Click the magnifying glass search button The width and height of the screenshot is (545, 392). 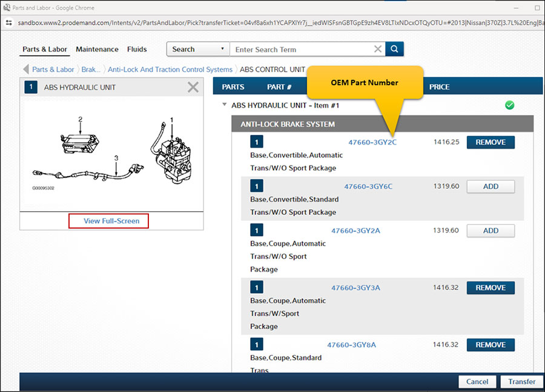pyautogui.click(x=394, y=50)
